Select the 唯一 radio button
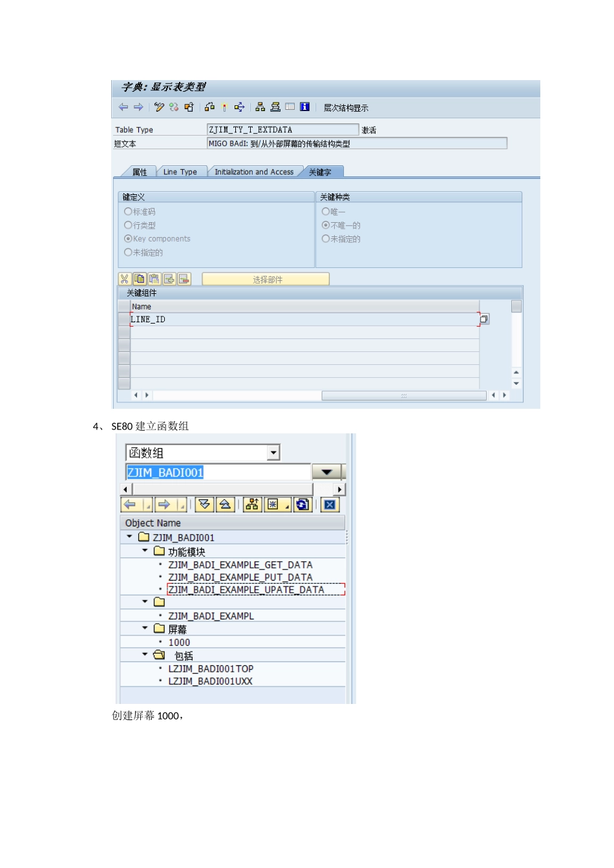 point(326,211)
